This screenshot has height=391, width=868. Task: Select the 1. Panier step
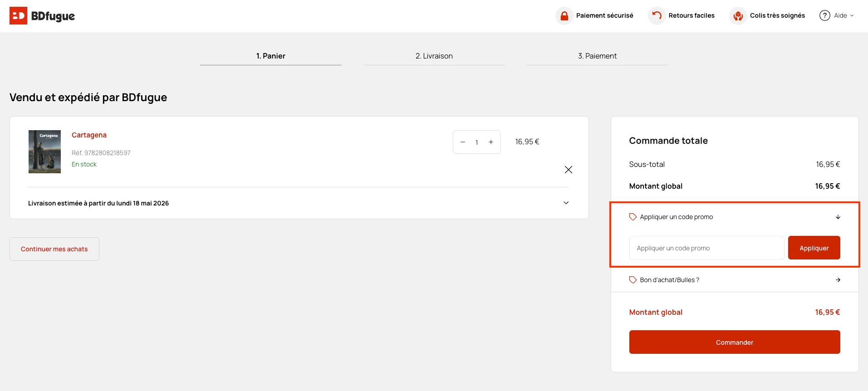tap(271, 56)
